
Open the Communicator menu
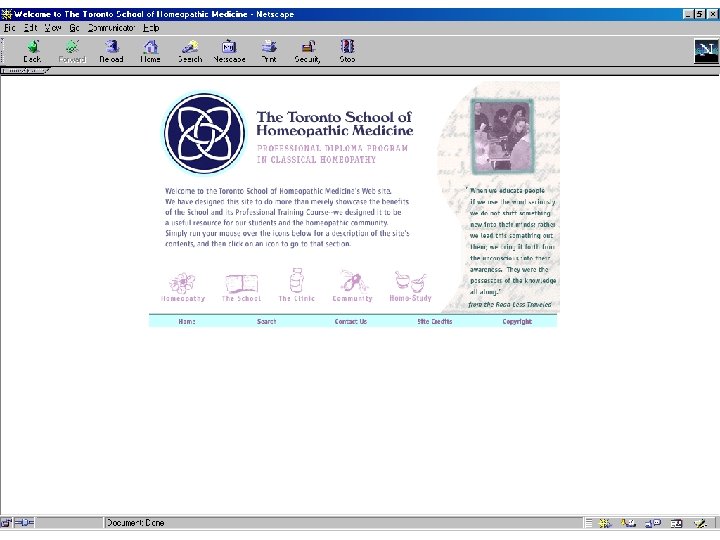point(111,28)
